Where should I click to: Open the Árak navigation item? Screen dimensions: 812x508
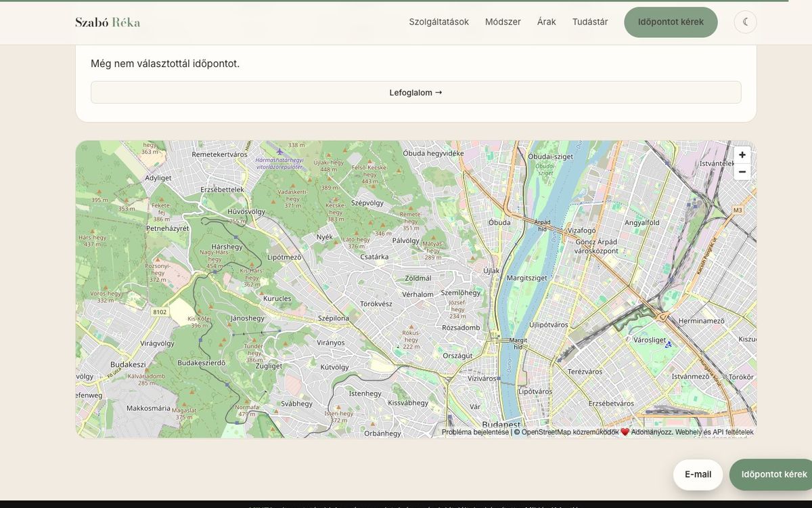coord(547,22)
